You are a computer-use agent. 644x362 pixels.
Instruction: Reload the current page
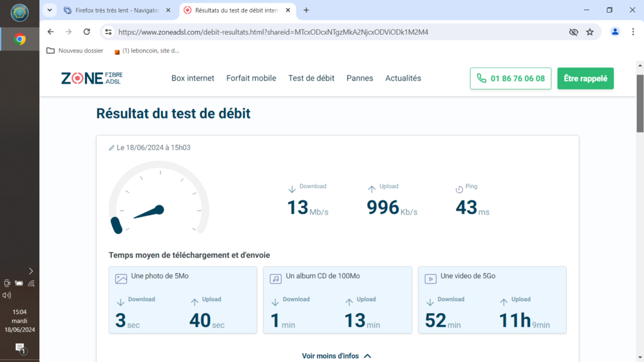(x=87, y=32)
